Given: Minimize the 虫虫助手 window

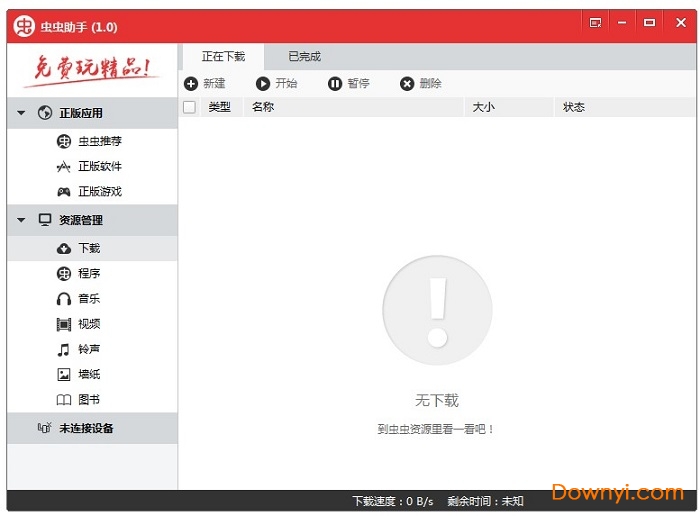Looking at the screenshot, I should (622, 22).
